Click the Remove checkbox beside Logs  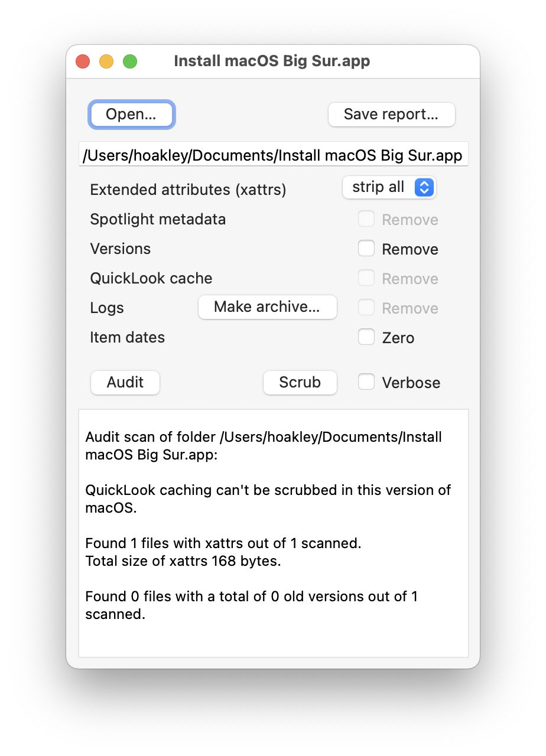point(366,308)
